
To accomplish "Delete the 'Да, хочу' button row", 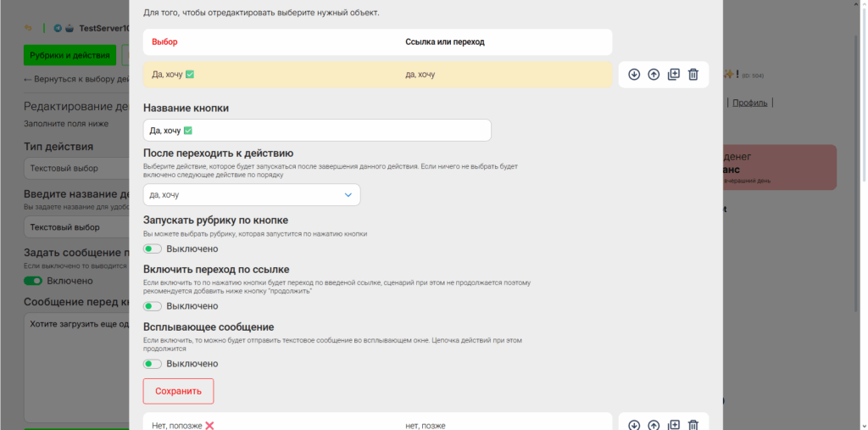I will tap(693, 75).
